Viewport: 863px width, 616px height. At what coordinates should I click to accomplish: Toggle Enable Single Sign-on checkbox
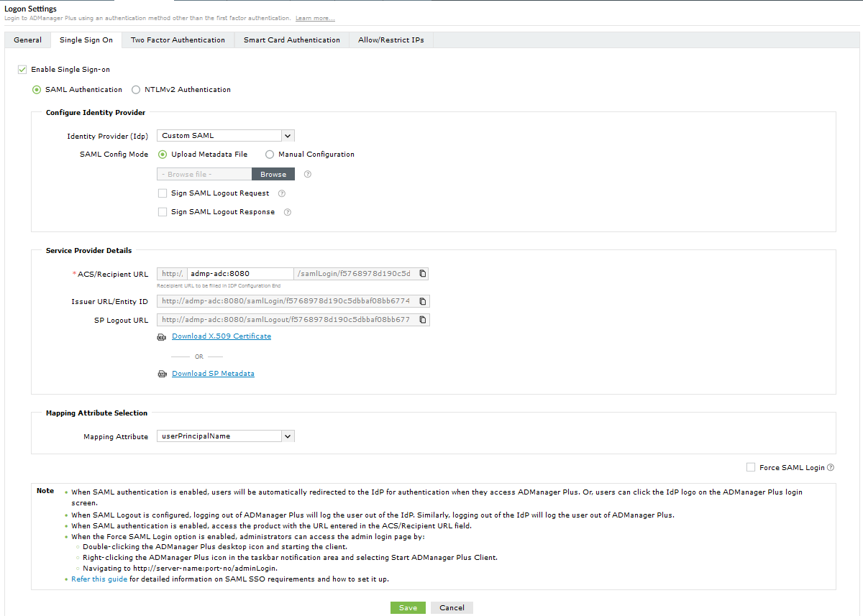pos(22,70)
